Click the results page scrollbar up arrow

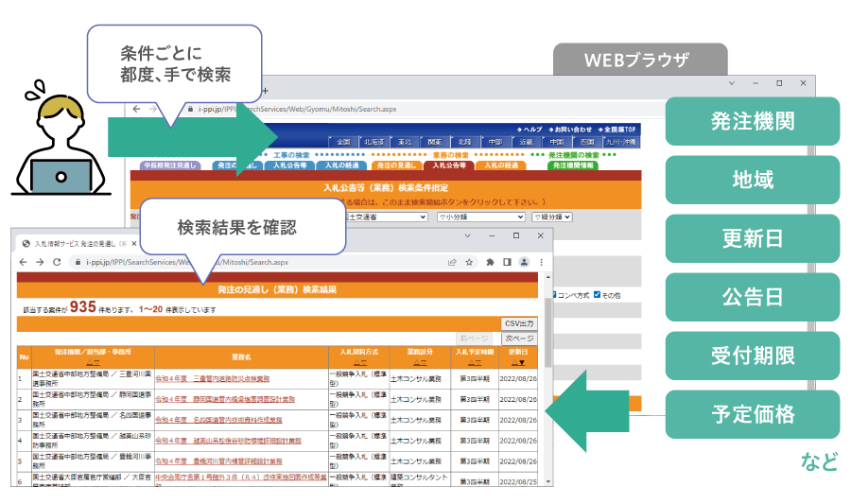(x=547, y=277)
